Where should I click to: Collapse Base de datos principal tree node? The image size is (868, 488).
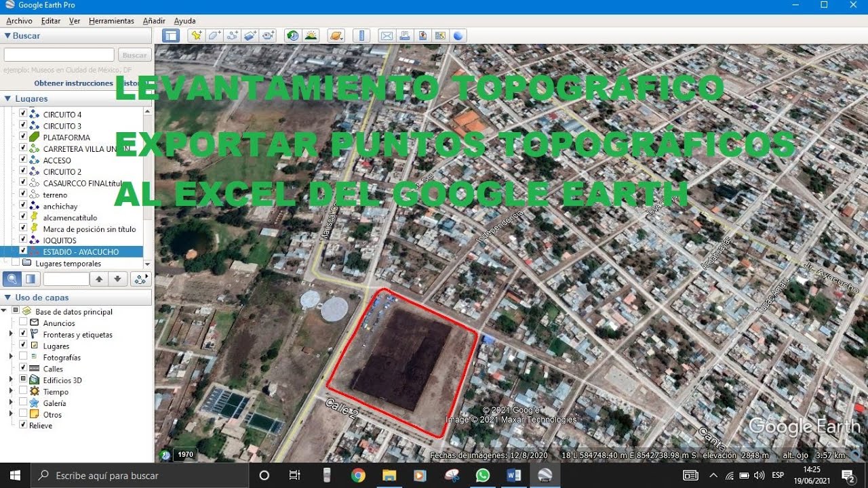tap(4, 311)
